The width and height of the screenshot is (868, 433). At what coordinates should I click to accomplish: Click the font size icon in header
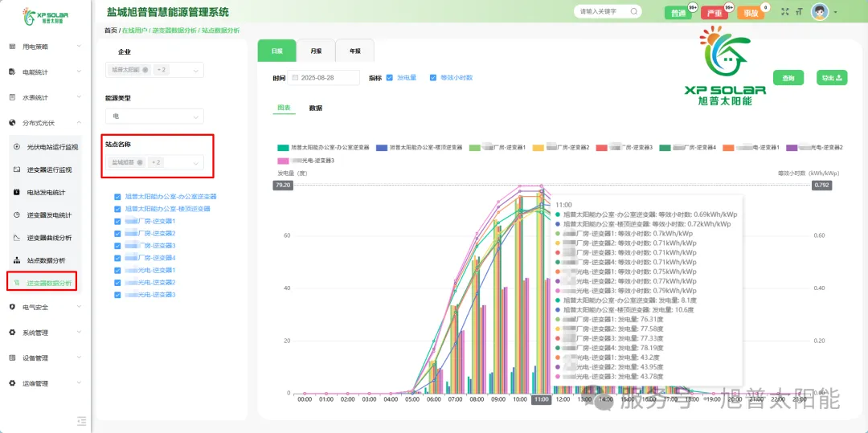click(x=800, y=12)
